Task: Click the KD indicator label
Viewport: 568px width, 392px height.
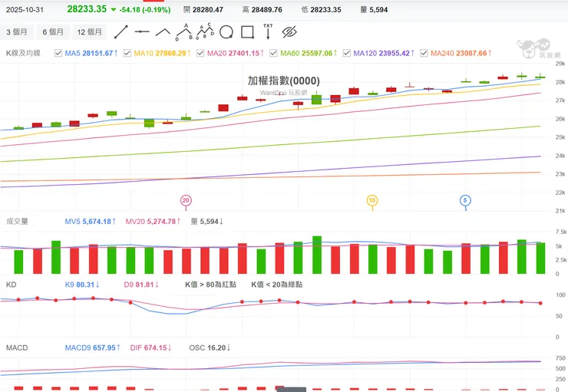Action: click(12, 285)
